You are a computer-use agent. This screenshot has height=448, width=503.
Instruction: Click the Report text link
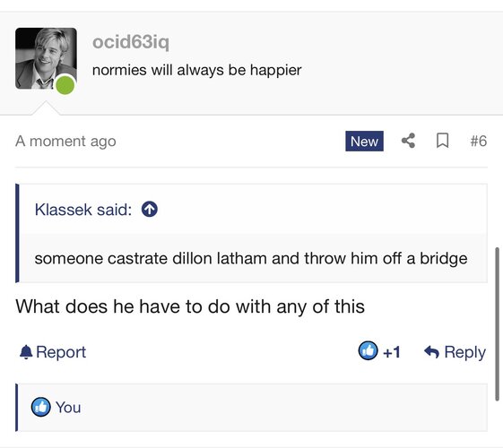tap(61, 352)
